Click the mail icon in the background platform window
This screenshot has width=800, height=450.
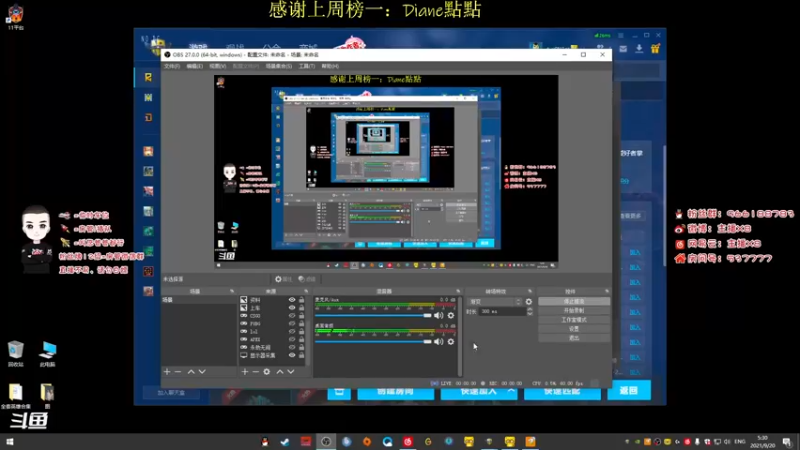tap(623, 49)
